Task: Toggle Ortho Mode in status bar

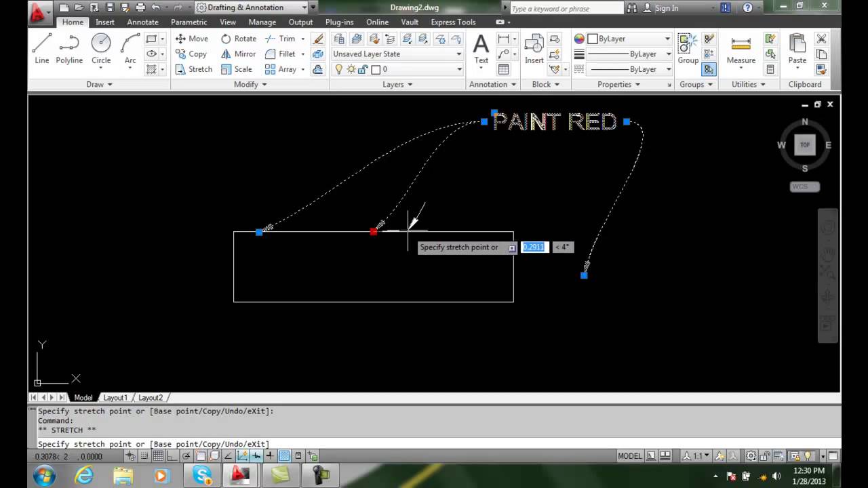Action: coord(172,456)
